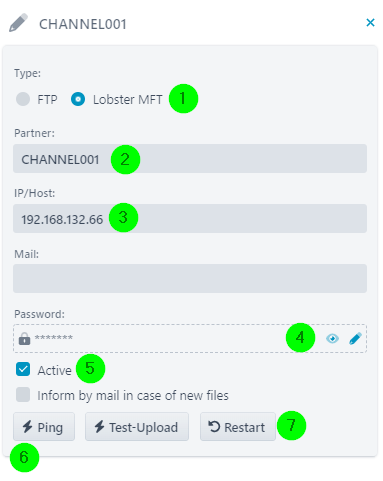383x481 pixels.
Task: Click the Partner field showing CHANNEL001
Action: (190, 159)
